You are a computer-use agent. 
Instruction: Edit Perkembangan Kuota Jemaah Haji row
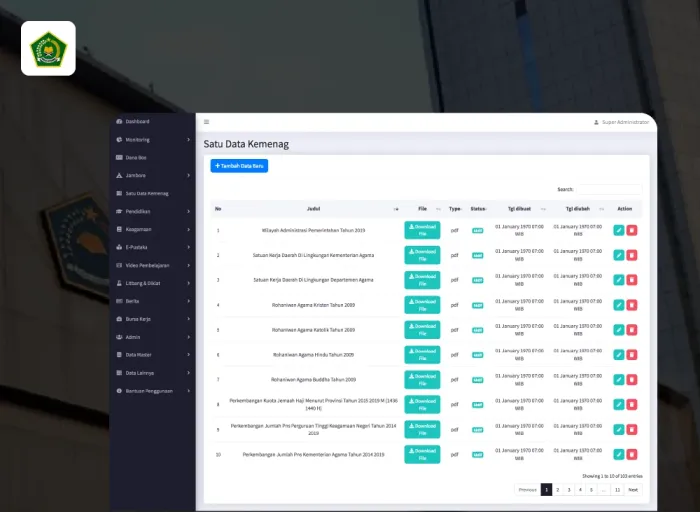click(x=618, y=404)
